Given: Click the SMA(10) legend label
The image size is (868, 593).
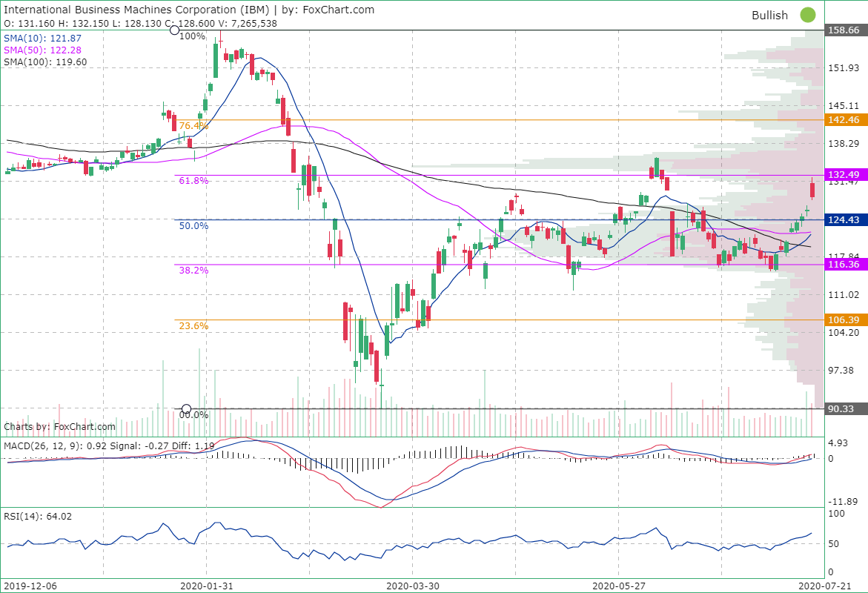Looking at the screenshot, I should click(x=43, y=38).
